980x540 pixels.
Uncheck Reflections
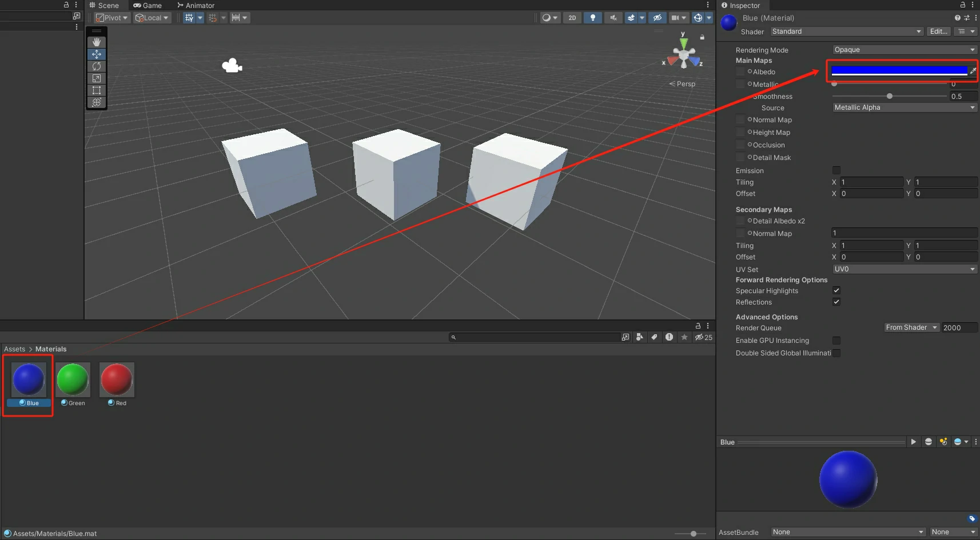[836, 302]
